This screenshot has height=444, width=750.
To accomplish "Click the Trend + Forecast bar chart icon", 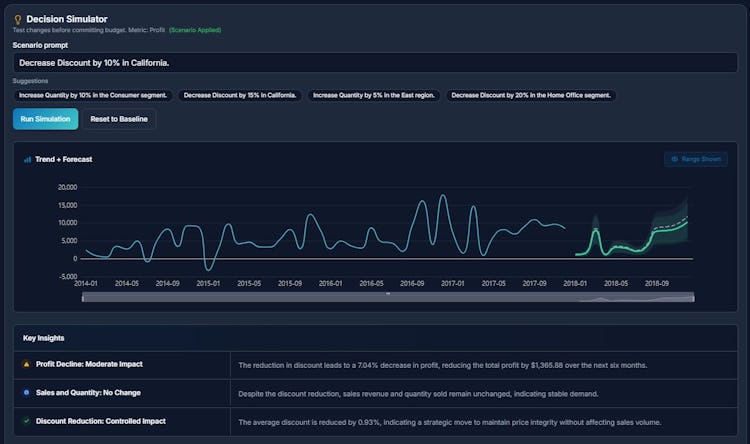I will pyautogui.click(x=28, y=159).
